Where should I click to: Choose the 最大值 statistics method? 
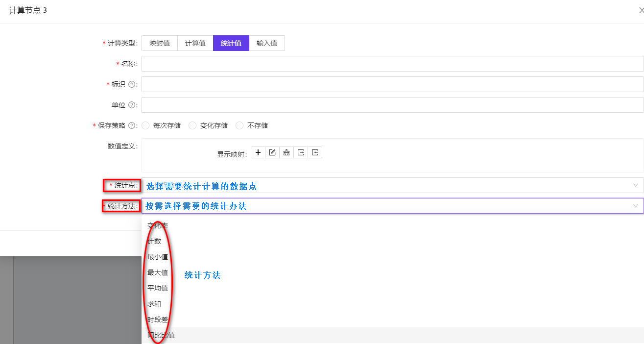click(x=157, y=272)
